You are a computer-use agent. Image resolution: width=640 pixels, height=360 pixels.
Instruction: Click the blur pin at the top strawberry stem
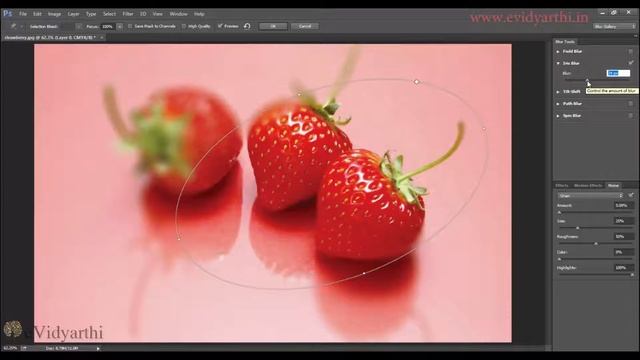point(299,94)
